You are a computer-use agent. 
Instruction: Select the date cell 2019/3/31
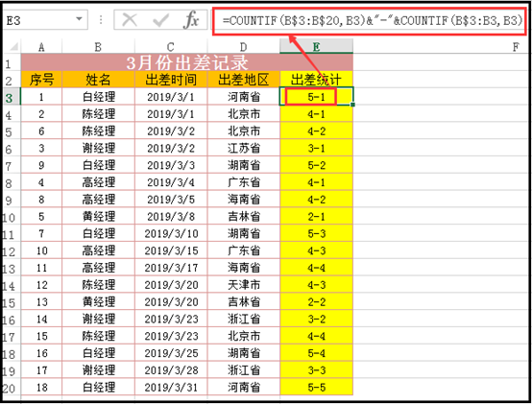171,387
